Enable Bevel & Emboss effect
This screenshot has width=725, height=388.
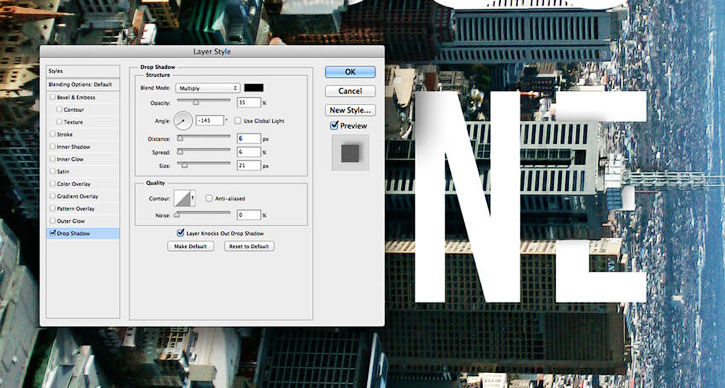tap(53, 98)
